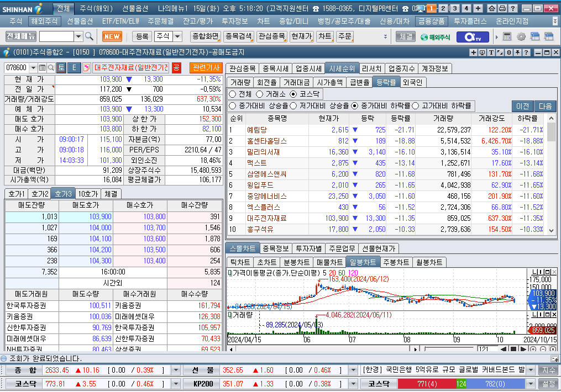Switch to virtual screen 3
Viewport: 561px width, 392px height.
coord(454,8)
